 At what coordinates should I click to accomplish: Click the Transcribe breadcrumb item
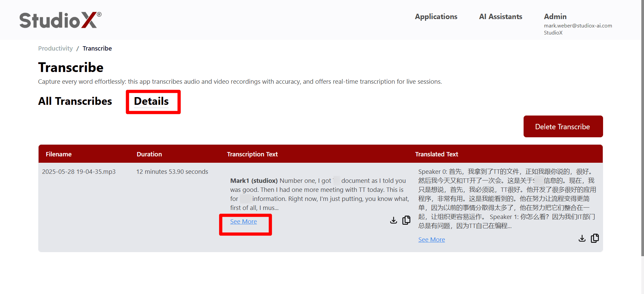(97, 49)
